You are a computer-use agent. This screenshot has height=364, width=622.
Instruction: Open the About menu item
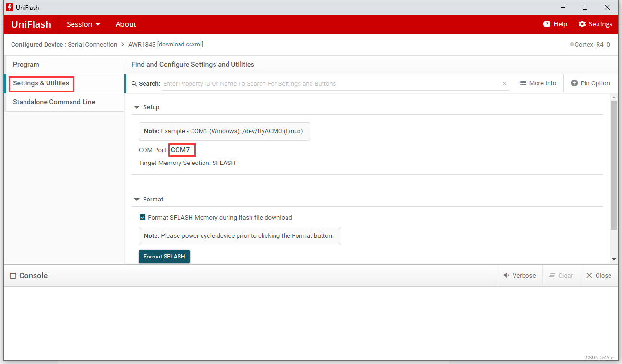126,24
